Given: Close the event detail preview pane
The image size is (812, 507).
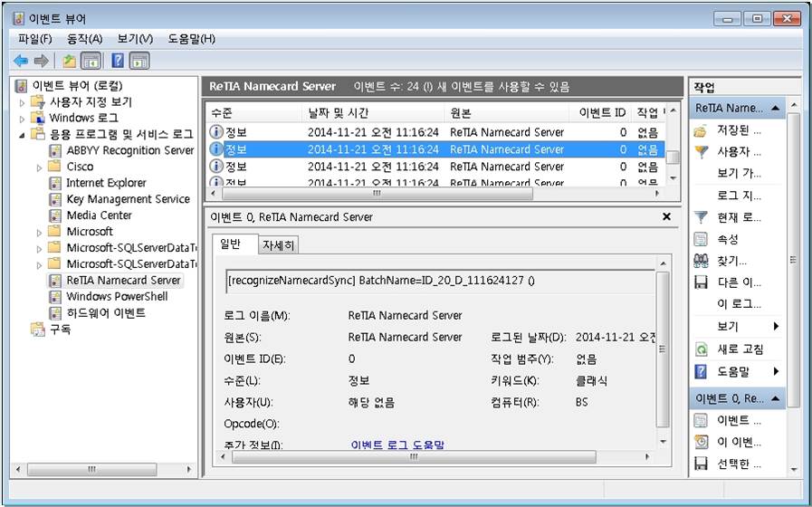Looking at the screenshot, I should (x=666, y=217).
